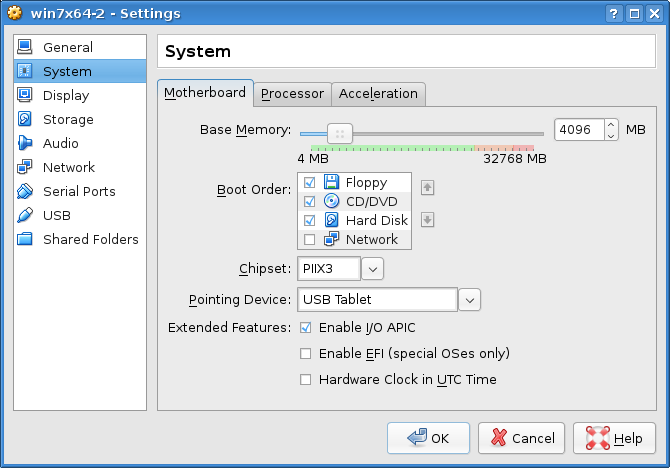Enable EFI special OSes option
The height and width of the screenshot is (468, 670).
point(306,353)
